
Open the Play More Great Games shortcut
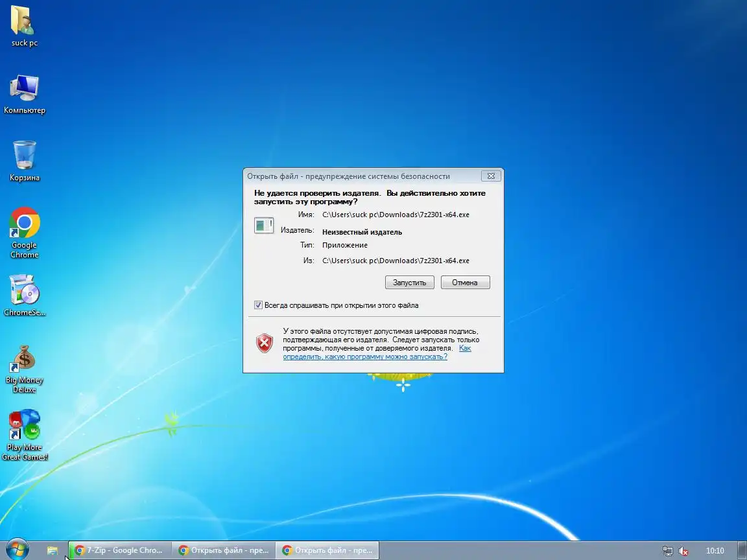tap(24, 435)
